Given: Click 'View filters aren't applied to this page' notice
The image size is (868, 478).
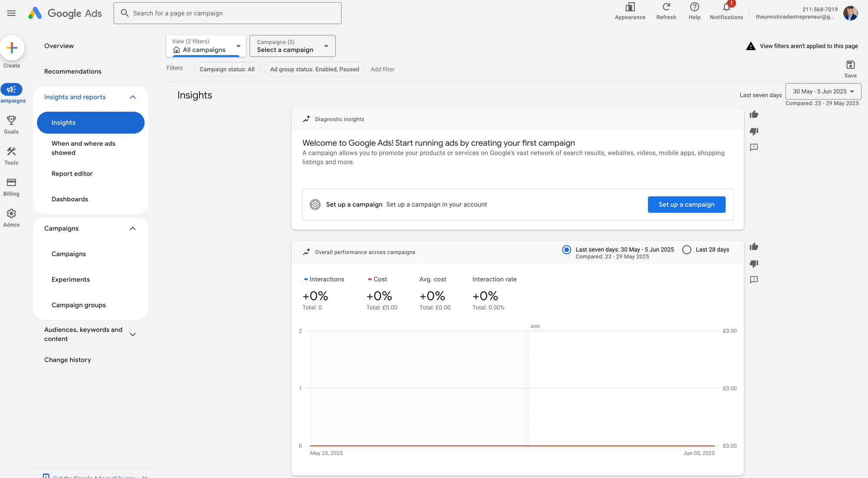Looking at the screenshot, I should pos(809,46).
